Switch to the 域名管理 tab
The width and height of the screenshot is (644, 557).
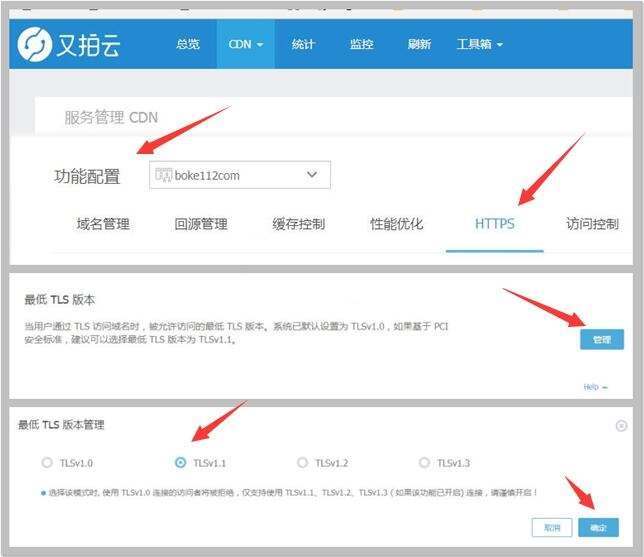pos(103,224)
